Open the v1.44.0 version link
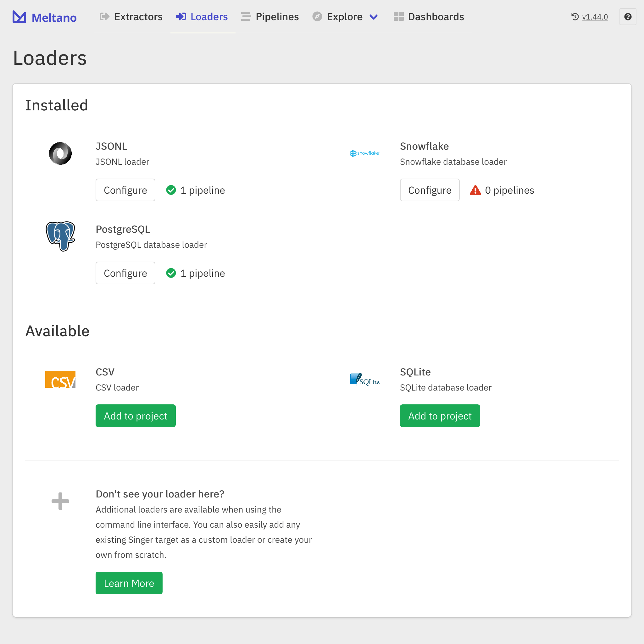The image size is (644, 644). pyautogui.click(x=595, y=17)
